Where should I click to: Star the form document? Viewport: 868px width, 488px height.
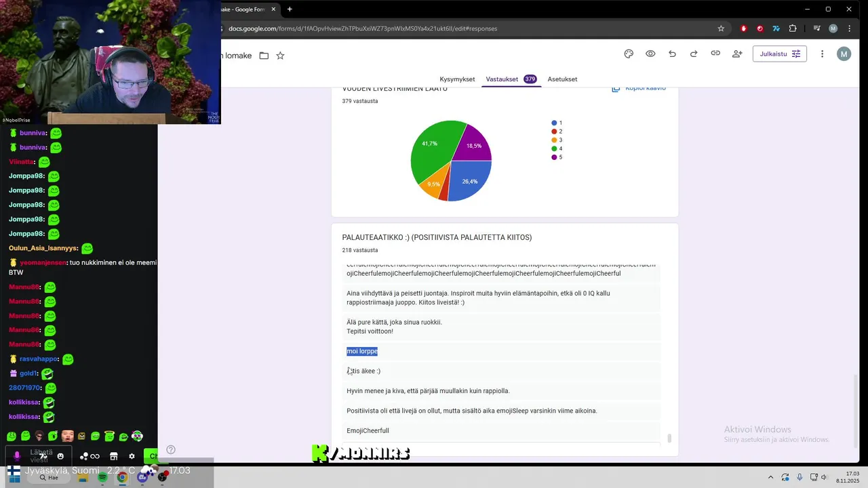pyautogui.click(x=280, y=56)
